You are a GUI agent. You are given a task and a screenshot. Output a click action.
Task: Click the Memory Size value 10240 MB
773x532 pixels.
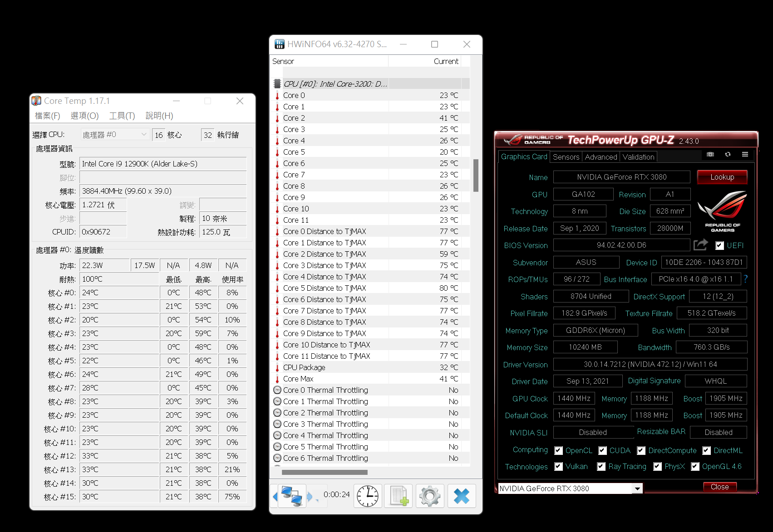tap(585, 347)
